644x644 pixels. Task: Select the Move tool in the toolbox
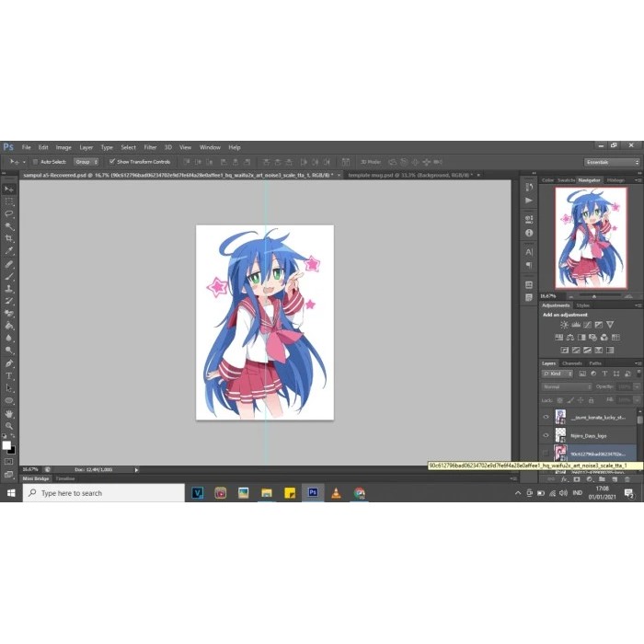click(x=9, y=189)
